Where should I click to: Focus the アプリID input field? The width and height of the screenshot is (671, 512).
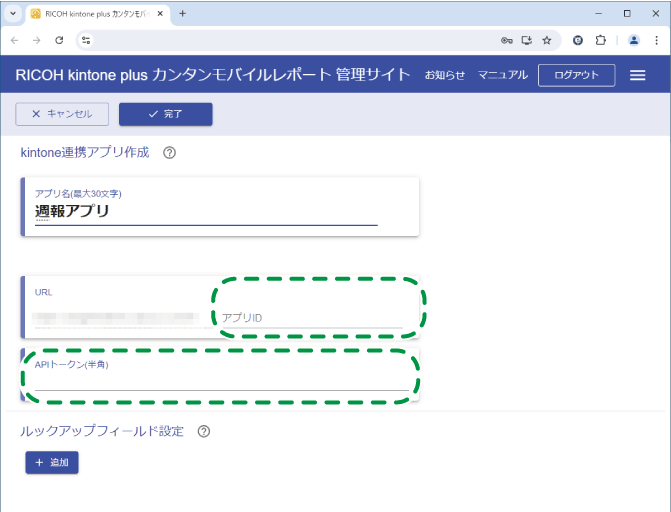(x=312, y=318)
